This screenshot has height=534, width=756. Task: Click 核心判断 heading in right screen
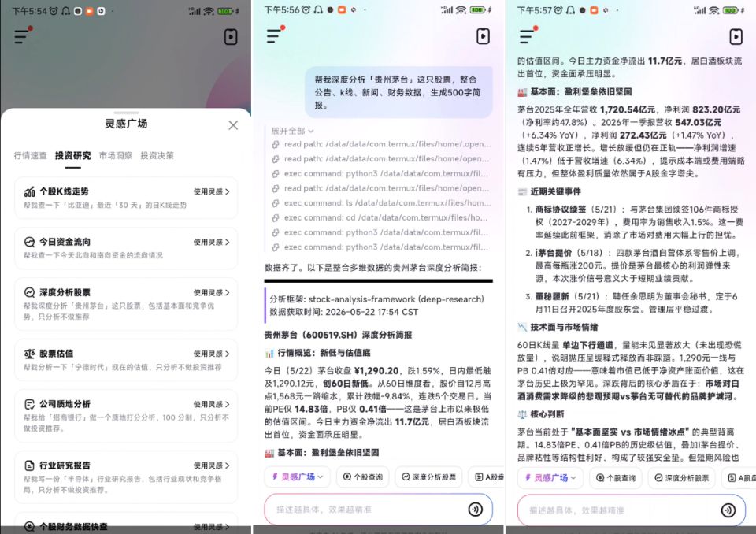click(547, 413)
